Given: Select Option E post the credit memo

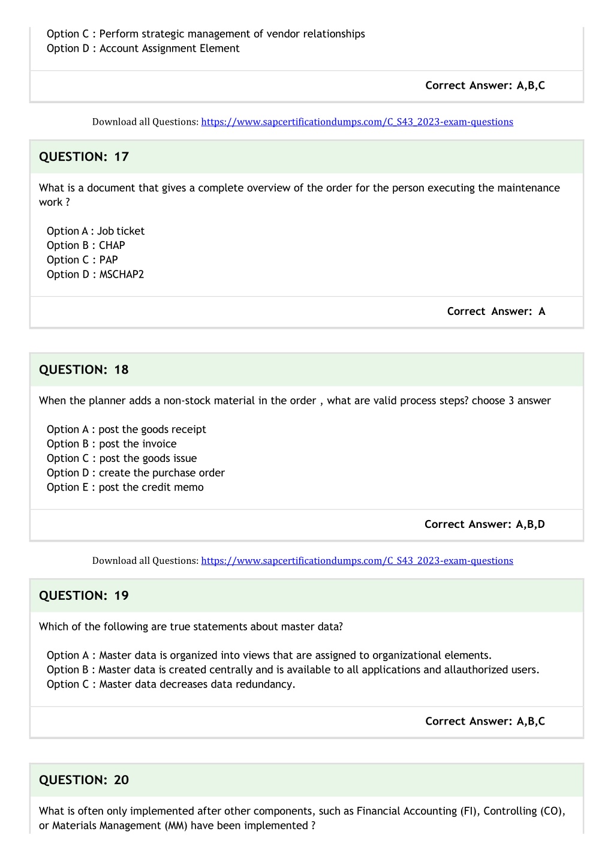Looking at the screenshot, I should [x=125, y=487].
